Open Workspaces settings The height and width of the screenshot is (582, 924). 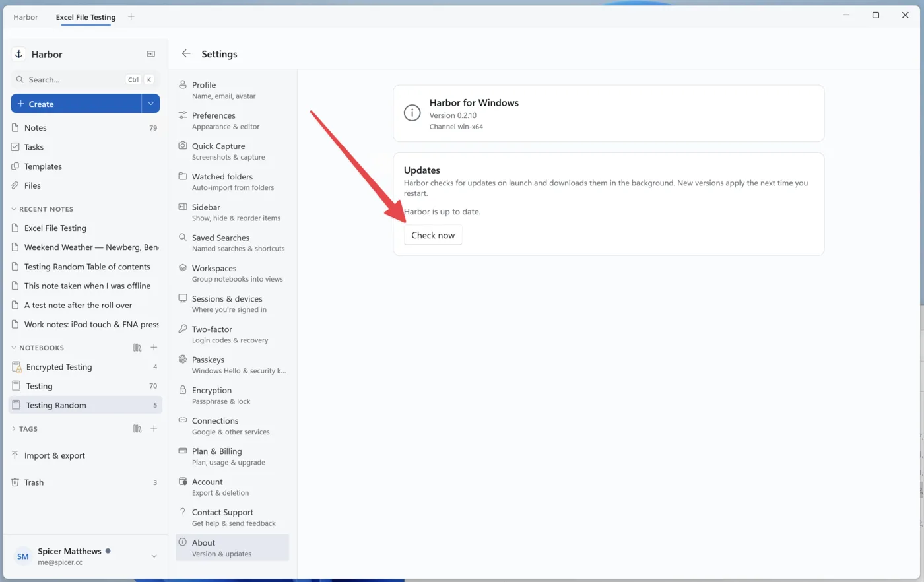coord(232,273)
